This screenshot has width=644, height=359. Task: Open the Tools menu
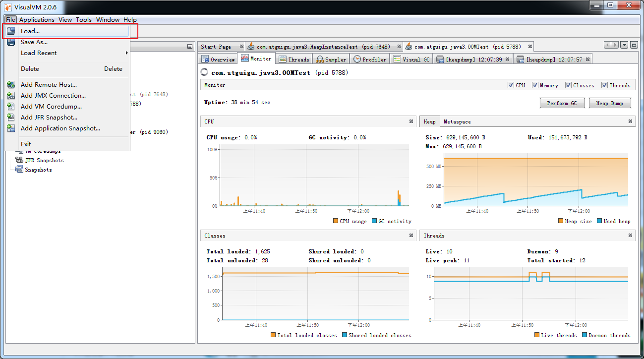tap(84, 20)
